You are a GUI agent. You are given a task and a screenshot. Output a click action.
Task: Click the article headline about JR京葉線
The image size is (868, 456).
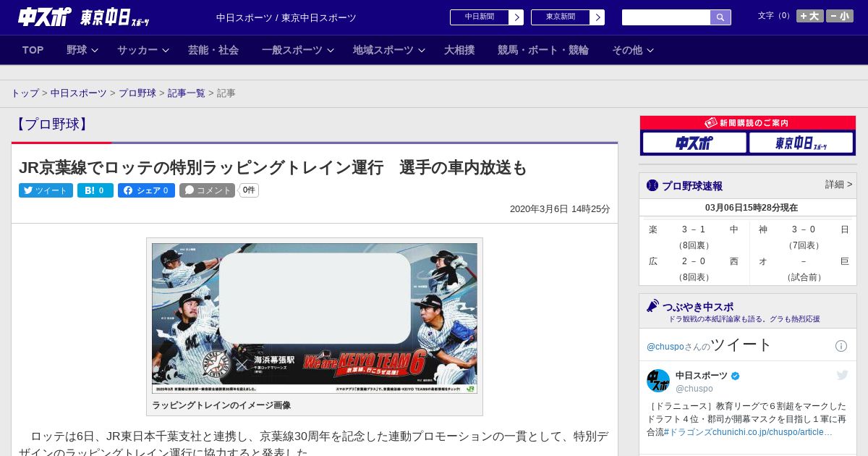point(273,168)
